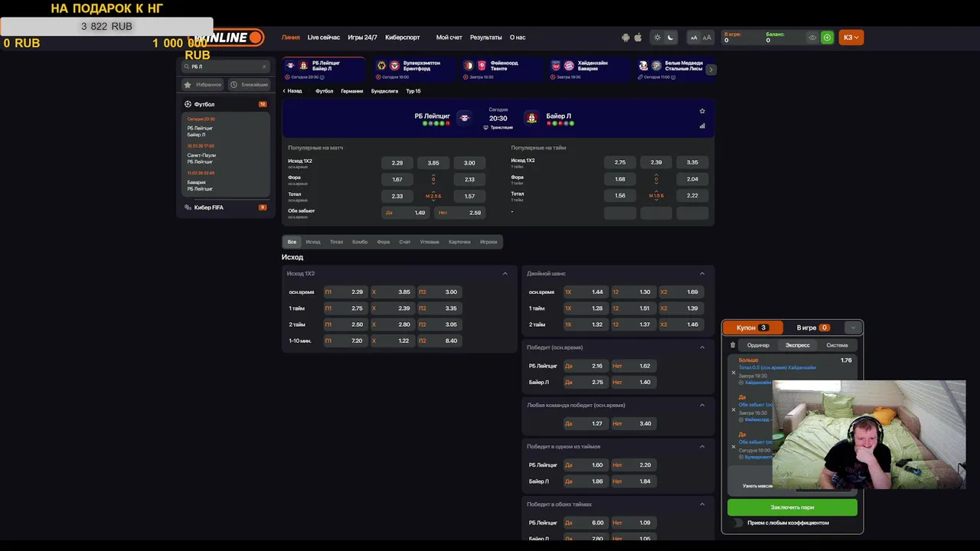Remove the Вулверхэмптон Обе забьют bet
The width and height of the screenshot is (980, 551).
pos(733,446)
